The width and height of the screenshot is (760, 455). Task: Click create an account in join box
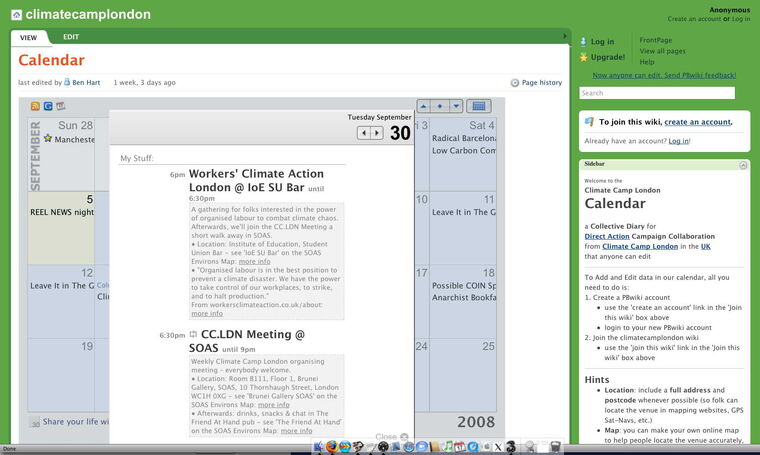(x=697, y=122)
